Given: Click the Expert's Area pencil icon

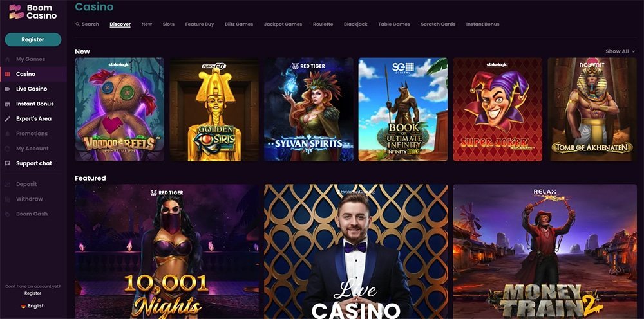Looking at the screenshot, I should (x=7, y=119).
